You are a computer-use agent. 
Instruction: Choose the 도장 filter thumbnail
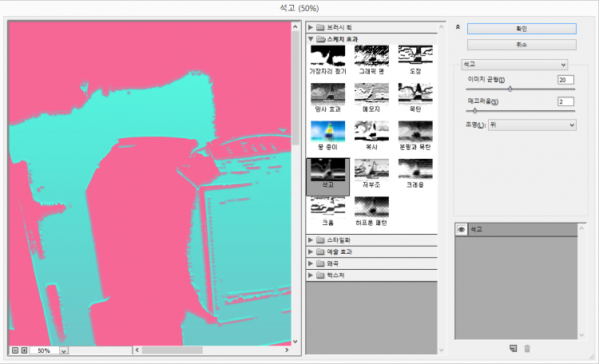[x=415, y=55]
